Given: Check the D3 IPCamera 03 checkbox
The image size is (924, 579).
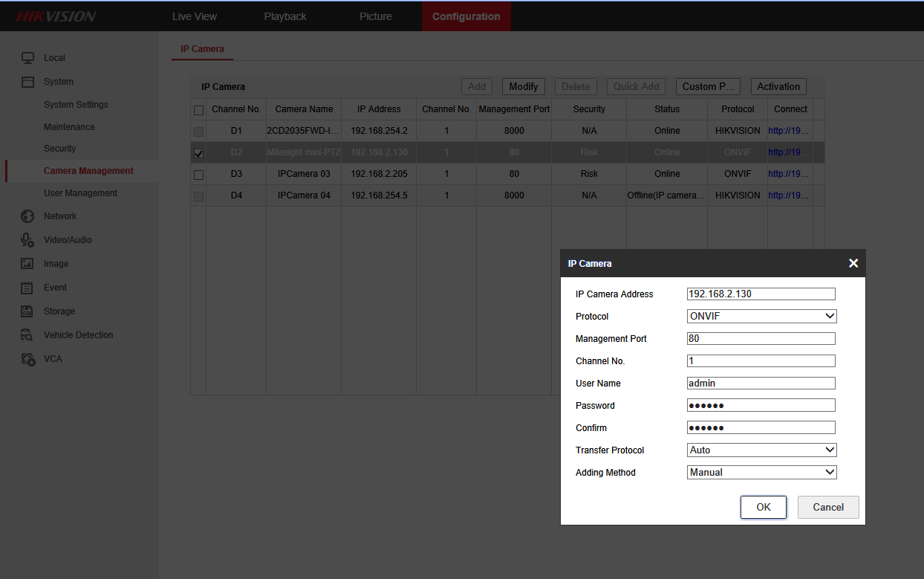Looking at the screenshot, I should (198, 175).
